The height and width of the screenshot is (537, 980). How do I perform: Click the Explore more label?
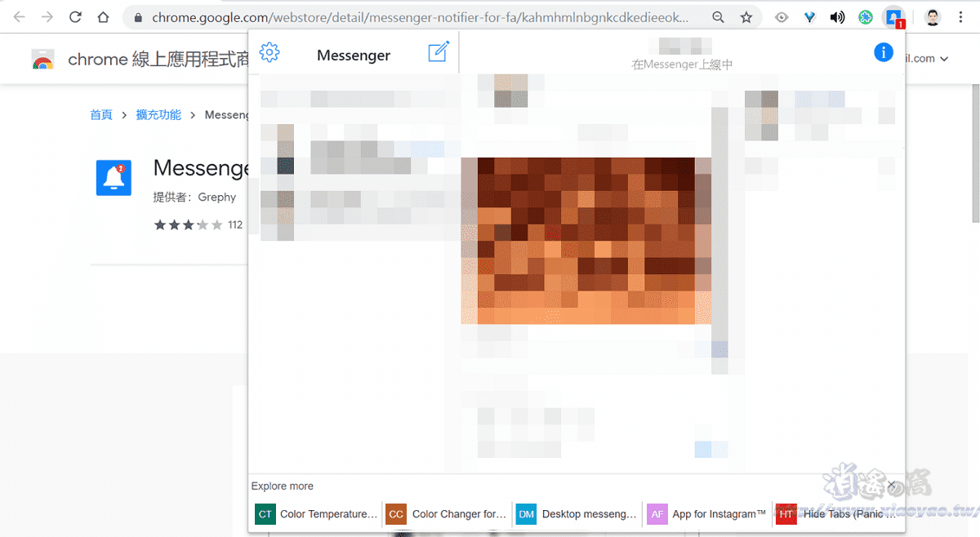(283, 486)
